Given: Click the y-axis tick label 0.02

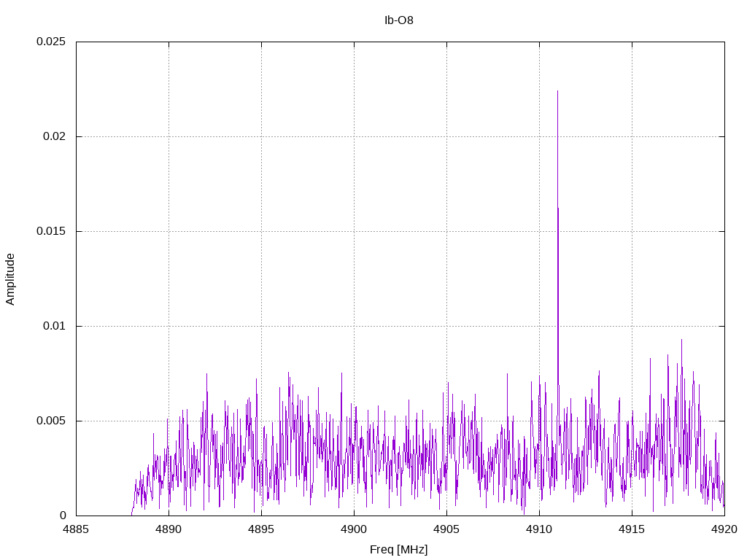Looking at the screenshot, I should tap(54, 136).
